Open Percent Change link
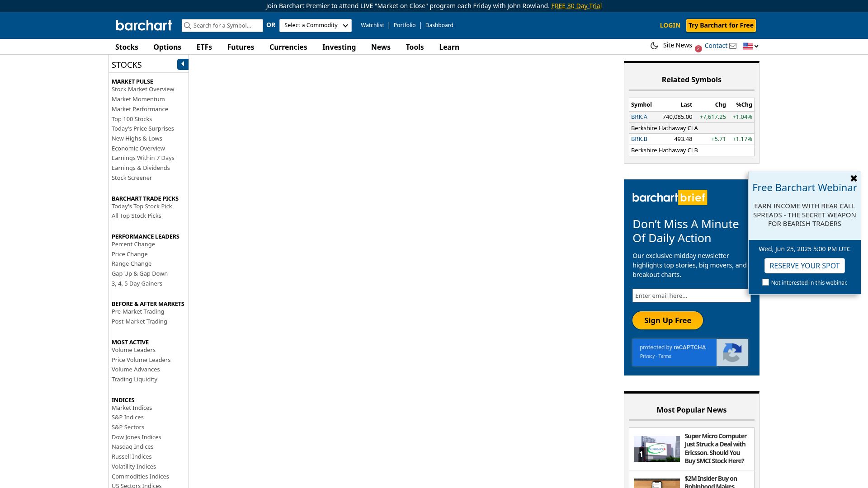 coord(133,244)
